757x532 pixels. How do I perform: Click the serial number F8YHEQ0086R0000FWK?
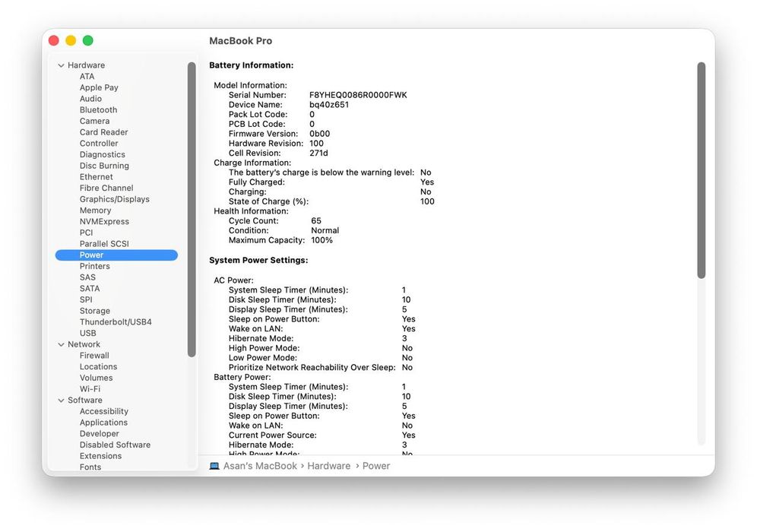[x=358, y=95]
